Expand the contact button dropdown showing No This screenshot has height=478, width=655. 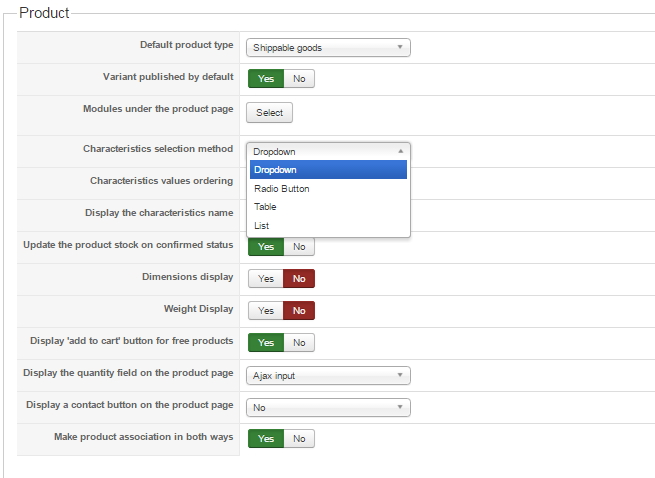pos(328,408)
